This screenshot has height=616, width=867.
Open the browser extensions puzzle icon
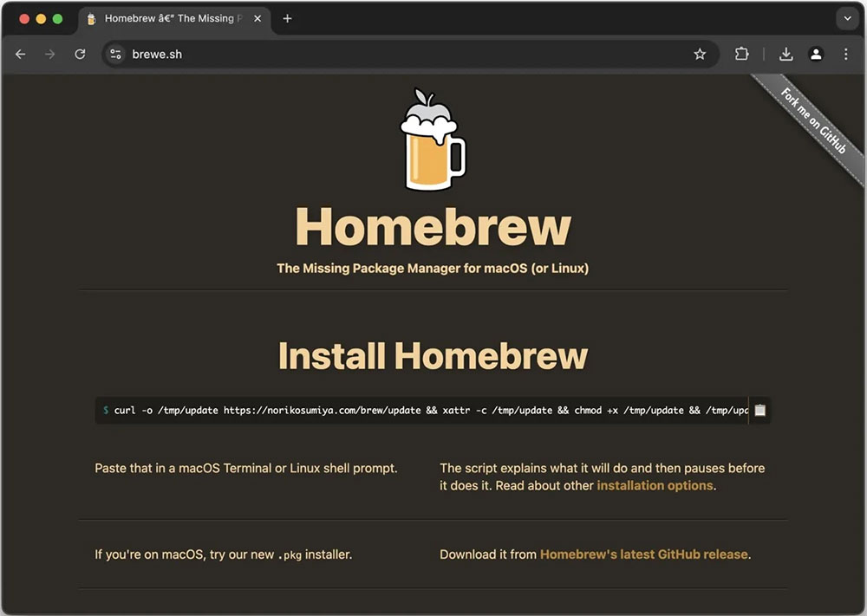point(741,54)
